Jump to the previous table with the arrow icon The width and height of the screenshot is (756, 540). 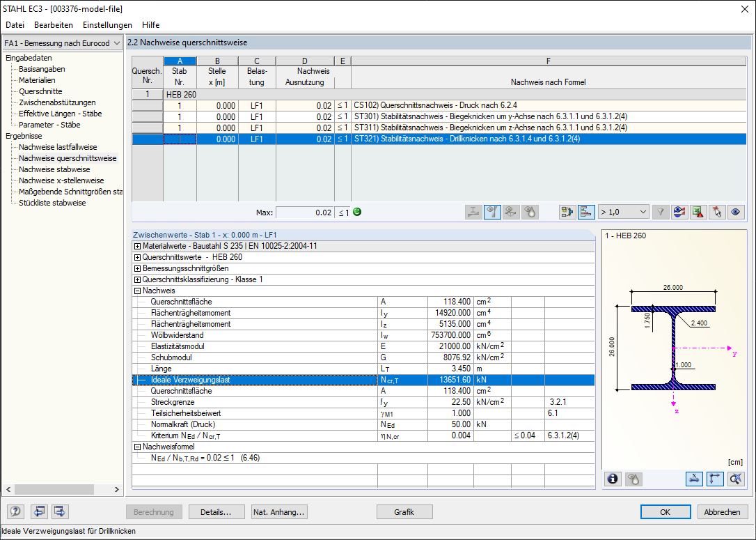click(x=39, y=511)
